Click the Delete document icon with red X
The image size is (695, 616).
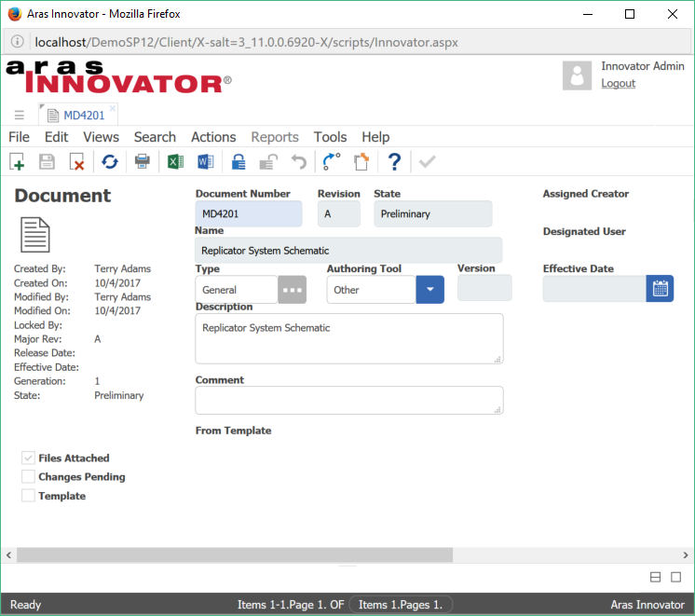(76, 162)
